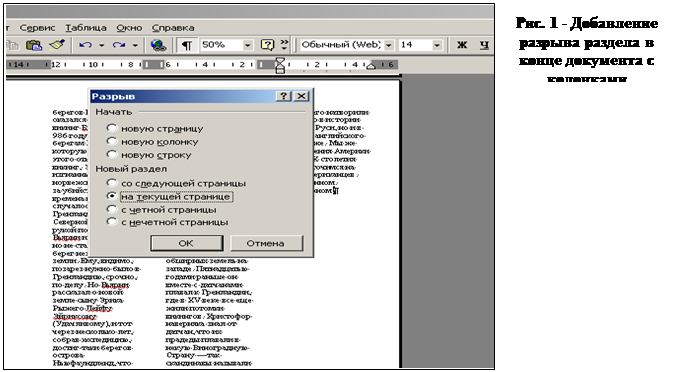Close the Разрыв dialog with X

(x=301, y=96)
